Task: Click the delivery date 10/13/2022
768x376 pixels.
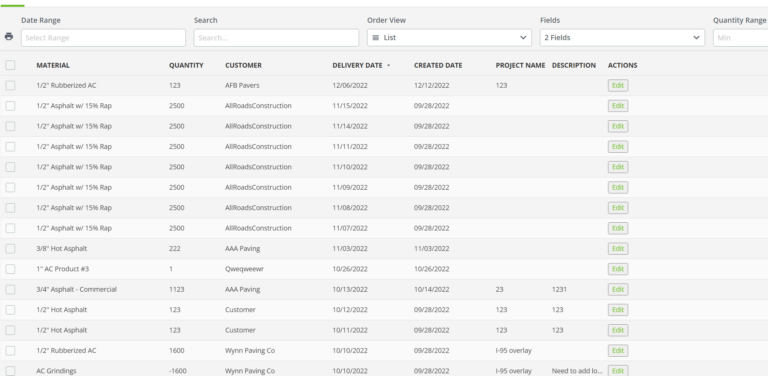Action: [x=350, y=289]
